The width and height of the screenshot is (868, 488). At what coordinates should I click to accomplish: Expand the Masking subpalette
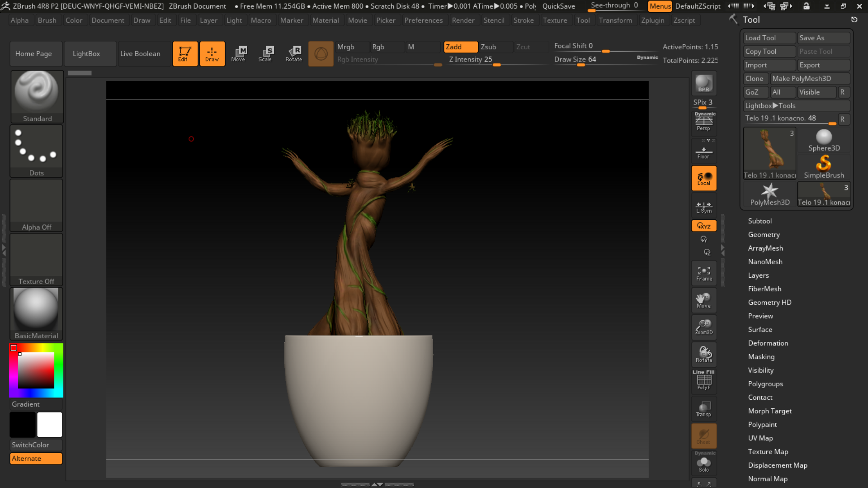pyautogui.click(x=761, y=357)
